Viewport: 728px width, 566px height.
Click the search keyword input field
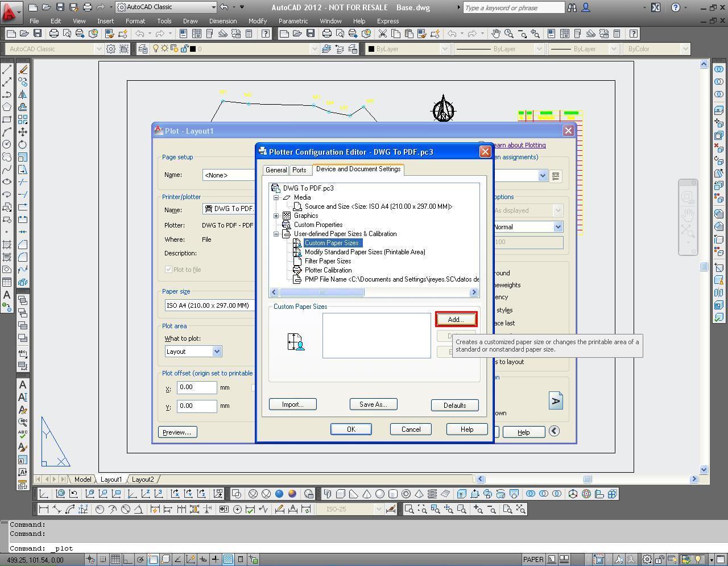(x=514, y=7)
